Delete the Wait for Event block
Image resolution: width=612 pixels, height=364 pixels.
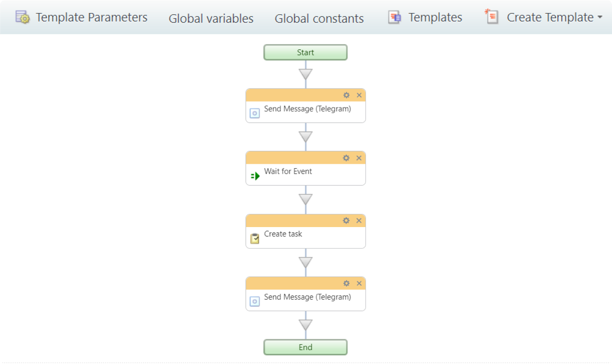359,158
